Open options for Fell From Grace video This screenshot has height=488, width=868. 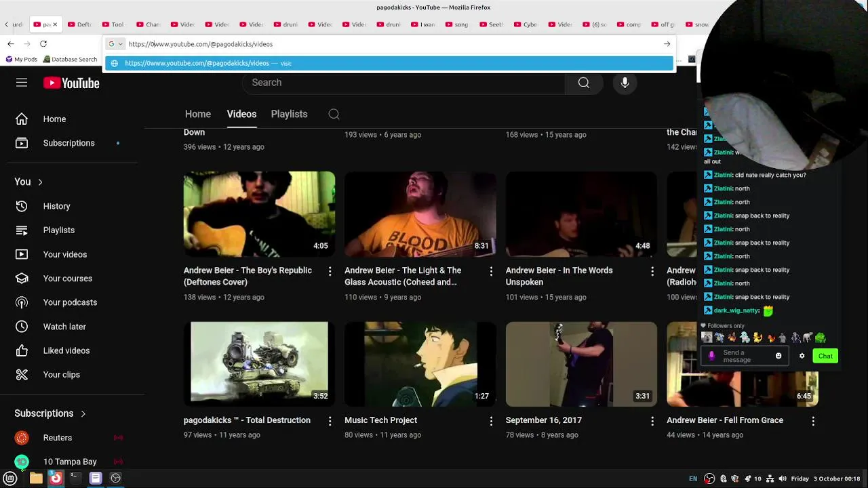coord(813,421)
